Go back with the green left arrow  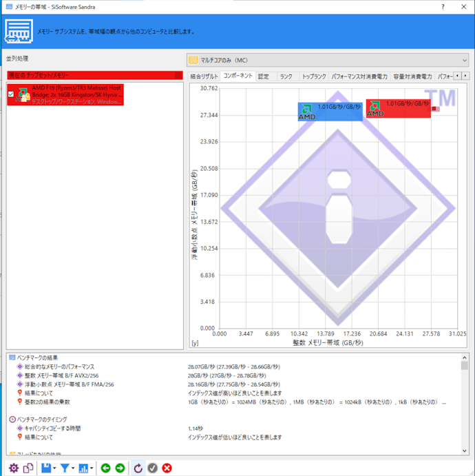pyautogui.click(x=105, y=468)
